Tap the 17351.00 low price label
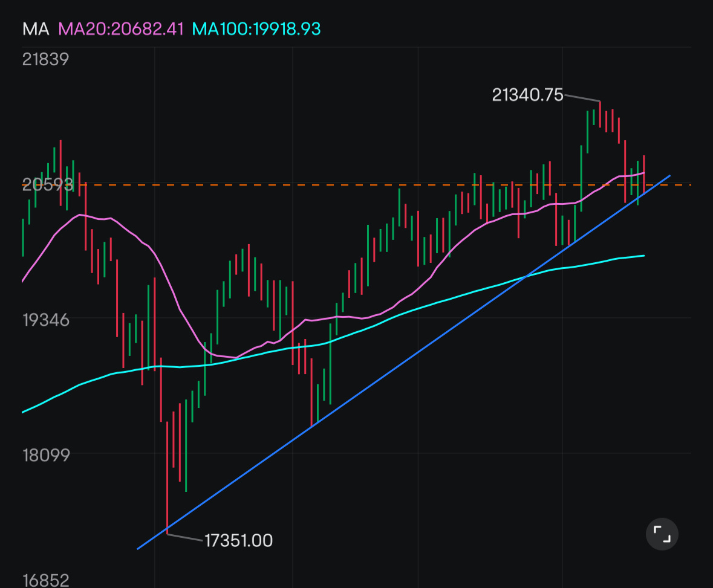The height and width of the screenshot is (588, 713). pos(238,541)
